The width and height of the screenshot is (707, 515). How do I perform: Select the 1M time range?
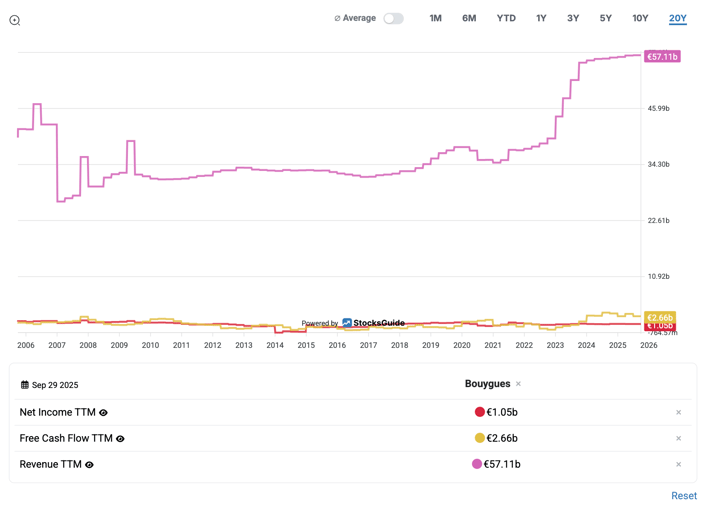[435, 18]
